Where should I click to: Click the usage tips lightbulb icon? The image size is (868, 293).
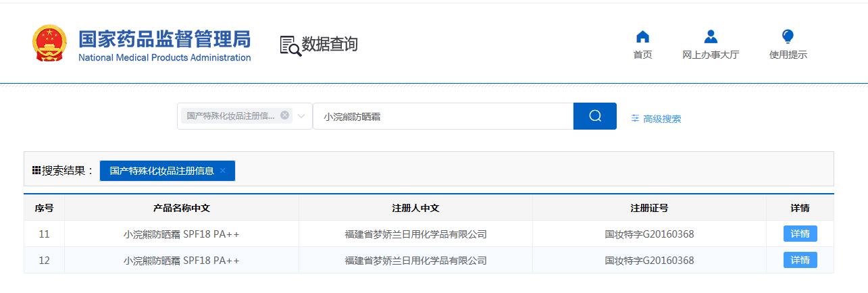[788, 36]
